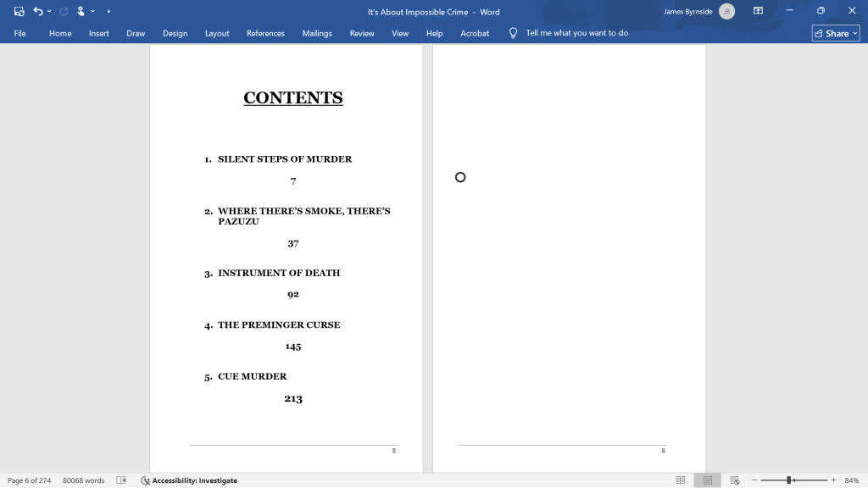This screenshot has width=868, height=488.
Task: Click the Share button
Action: (x=835, y=33)
